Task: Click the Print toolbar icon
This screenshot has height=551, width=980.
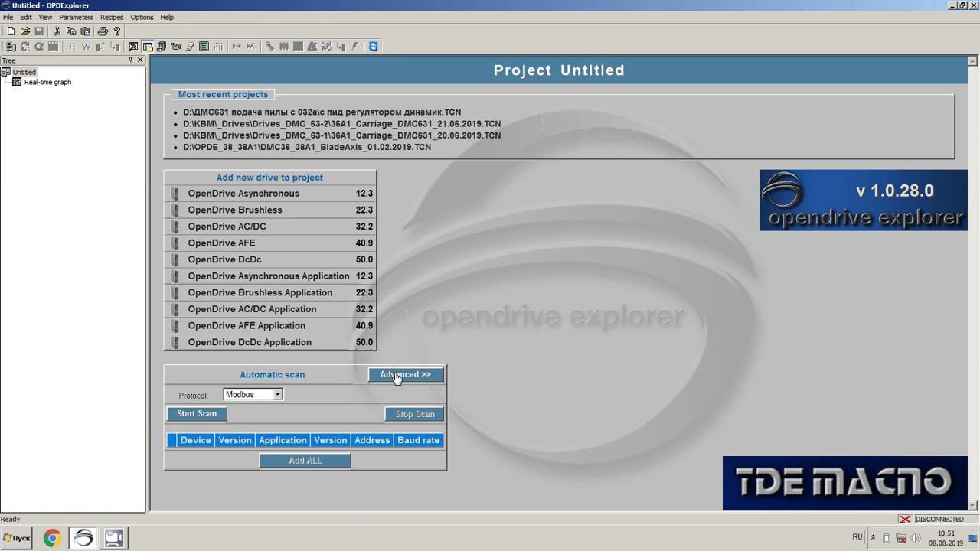Action: click(x=103, y=31)
